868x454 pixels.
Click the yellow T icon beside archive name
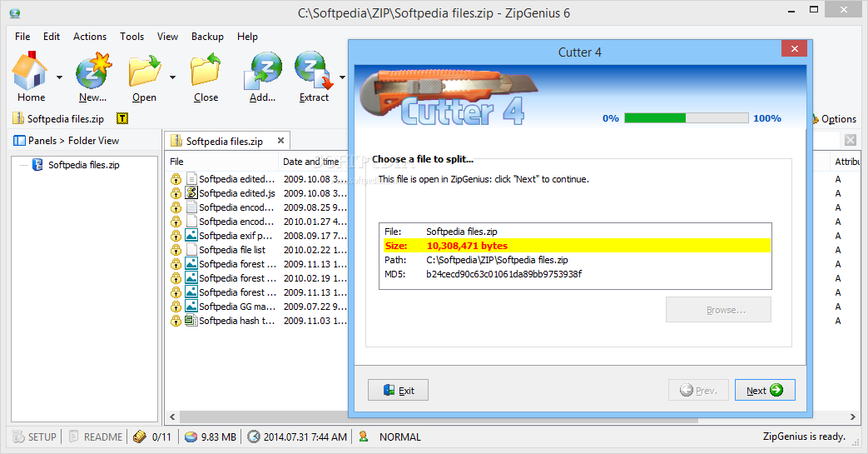(x=122, y=118)
